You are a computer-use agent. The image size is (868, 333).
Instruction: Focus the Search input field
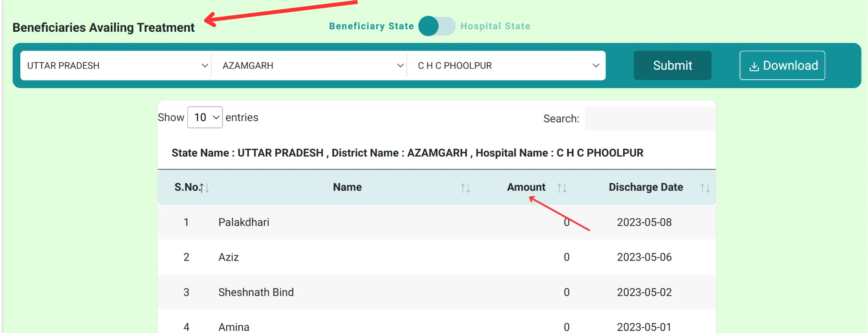650,119
